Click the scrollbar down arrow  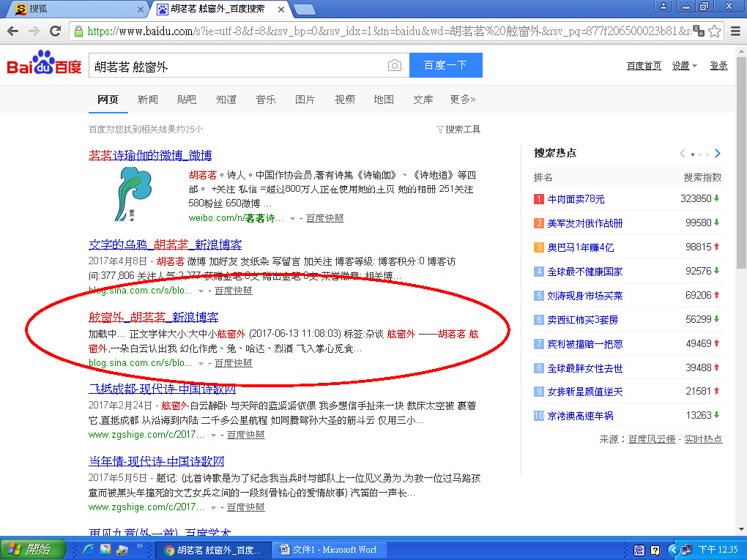tap(741, 529)
